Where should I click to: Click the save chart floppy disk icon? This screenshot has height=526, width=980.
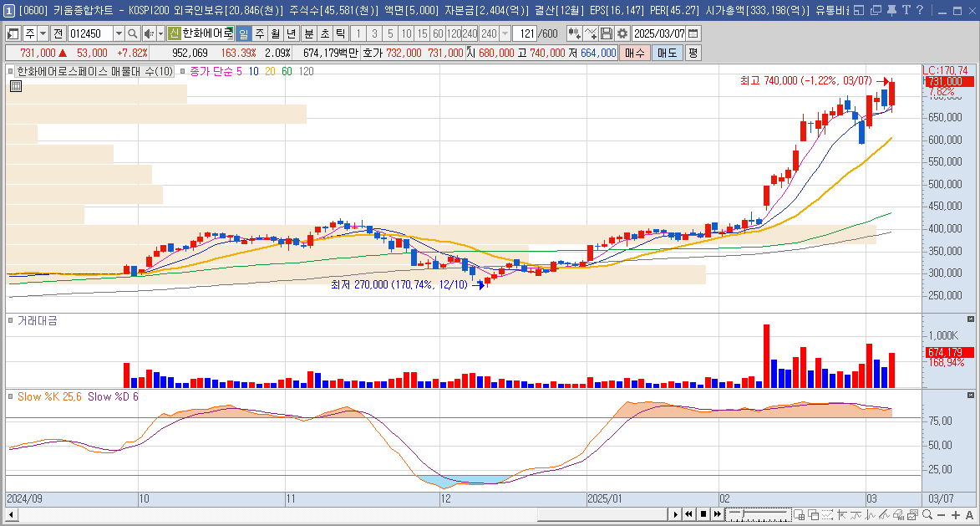(607, 33)
